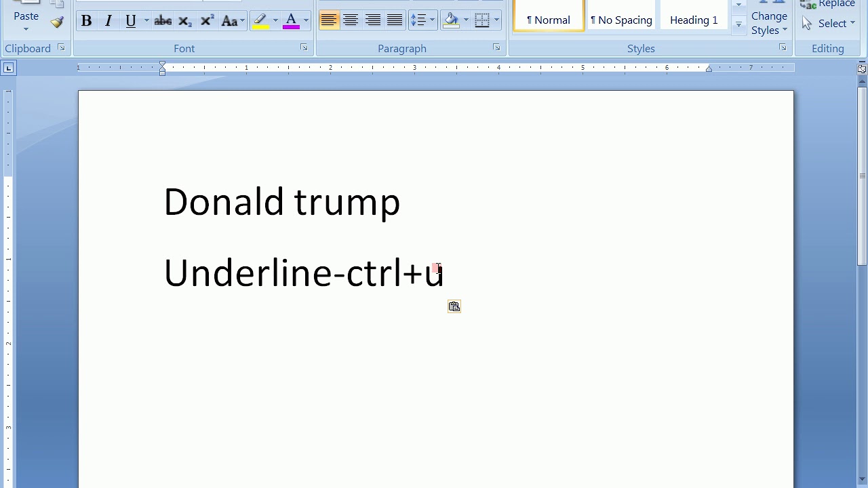Align text right

[x=373, y=21]
